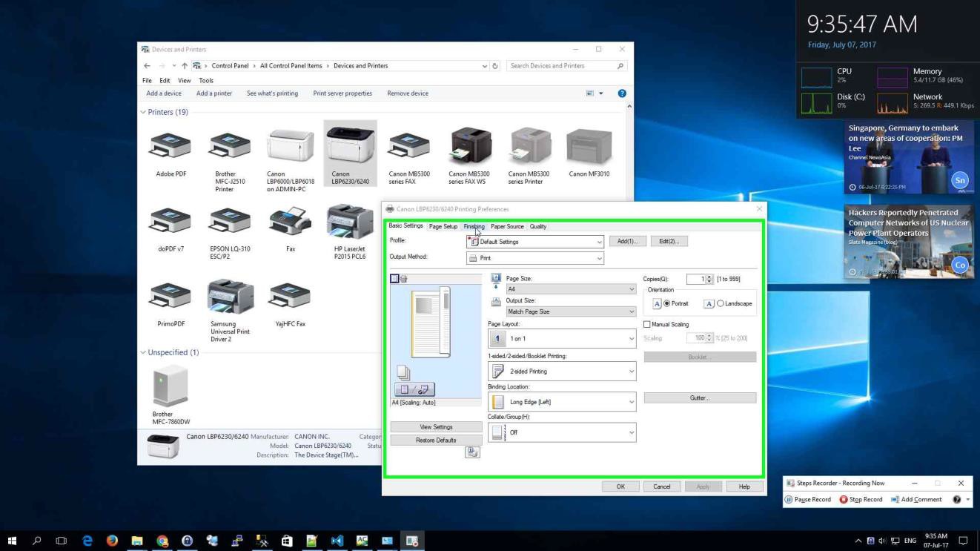Click the View Settings button
Image resolution: width=980 pixels, height=551 pixels.
pyautogui.click(x=436, y=427)
